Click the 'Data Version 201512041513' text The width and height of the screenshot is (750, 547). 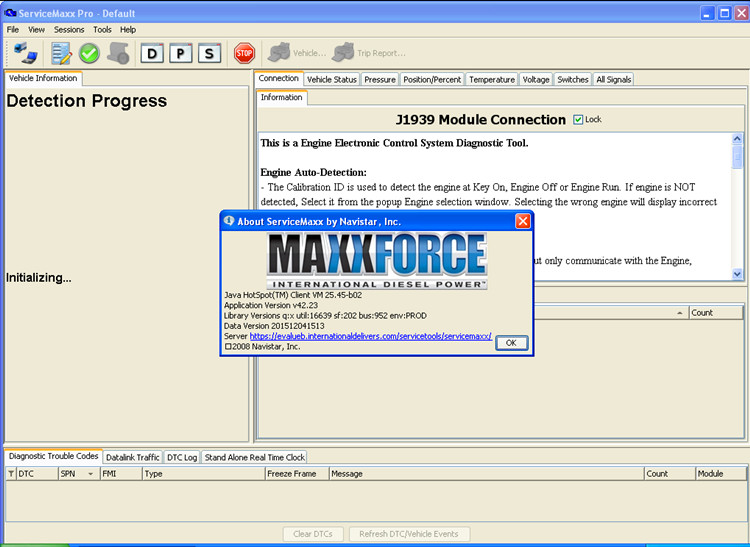click(x=274, y=326)
